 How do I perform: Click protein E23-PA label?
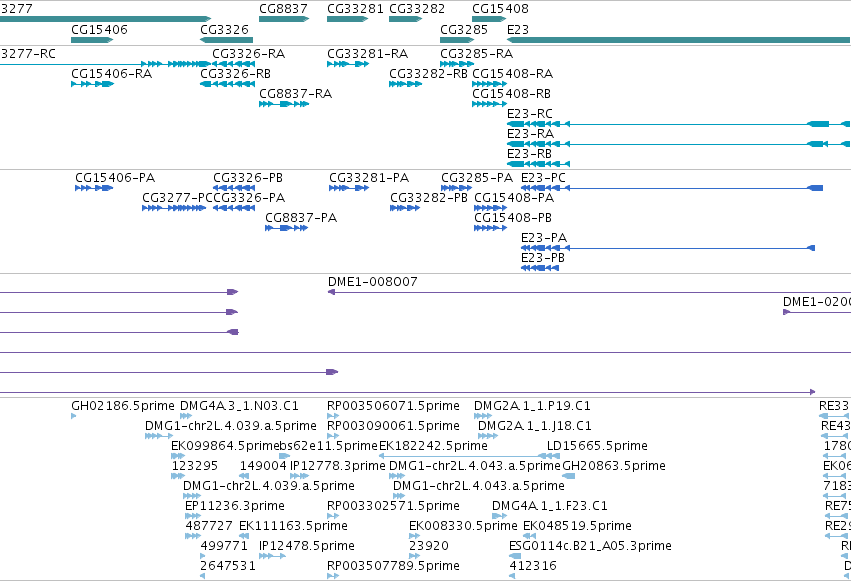[x=544, y=238]
